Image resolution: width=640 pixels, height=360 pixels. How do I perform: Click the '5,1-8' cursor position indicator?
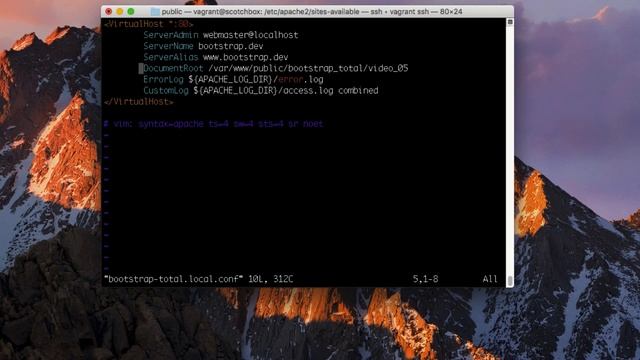coord(425,279)
